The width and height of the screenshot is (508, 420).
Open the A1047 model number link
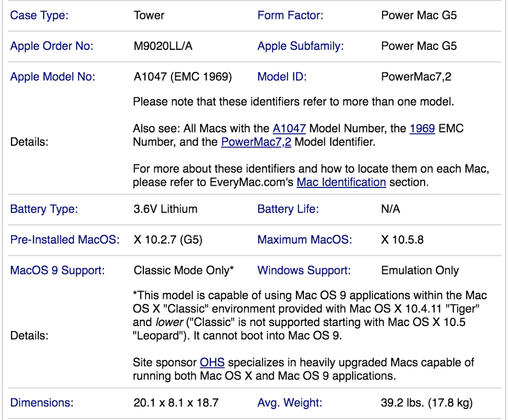[289, 129]
